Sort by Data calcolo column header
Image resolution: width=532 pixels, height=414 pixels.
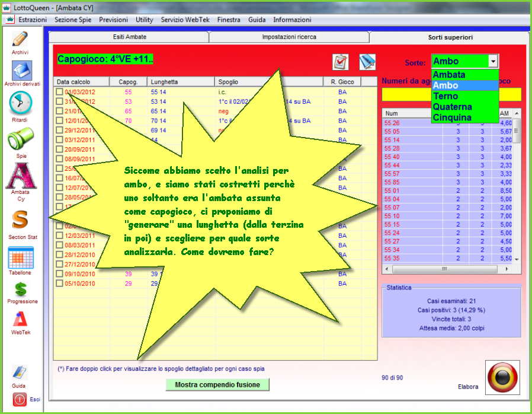(x=81, y=82)
